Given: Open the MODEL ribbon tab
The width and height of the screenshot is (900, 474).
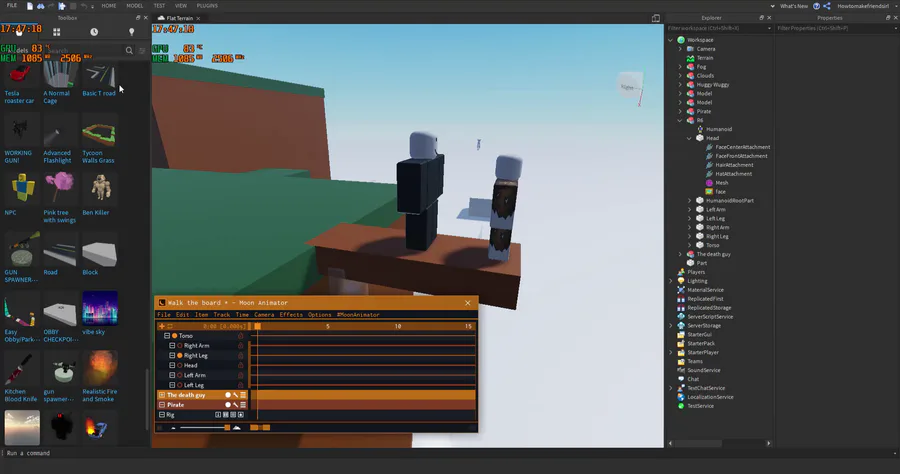Looking at the screenshot, I should coord(134,6).
